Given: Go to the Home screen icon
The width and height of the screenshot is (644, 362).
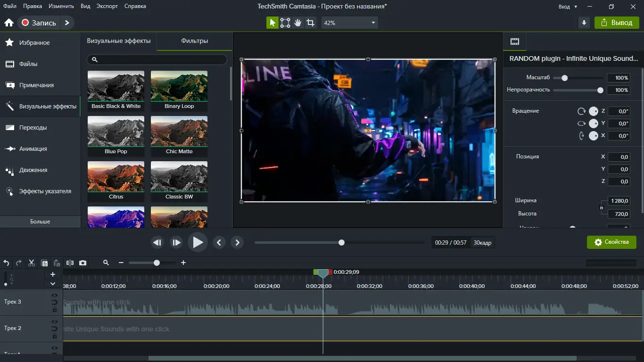Looking at the screenshot, I should 8,23.
